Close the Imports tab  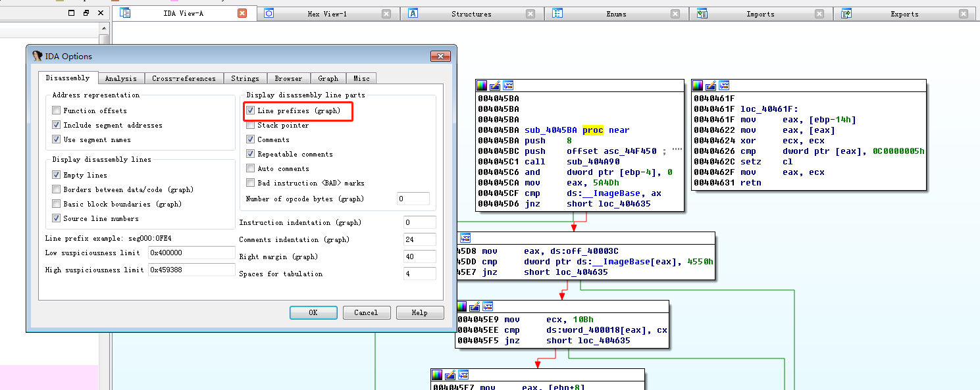(x=819, y=13)
